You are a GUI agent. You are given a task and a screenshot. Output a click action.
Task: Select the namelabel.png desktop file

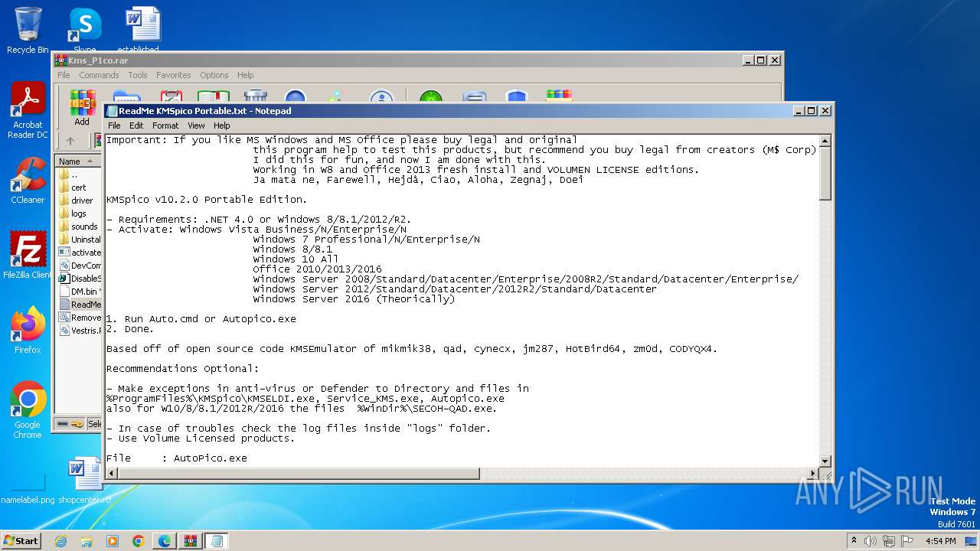[28, 487]
